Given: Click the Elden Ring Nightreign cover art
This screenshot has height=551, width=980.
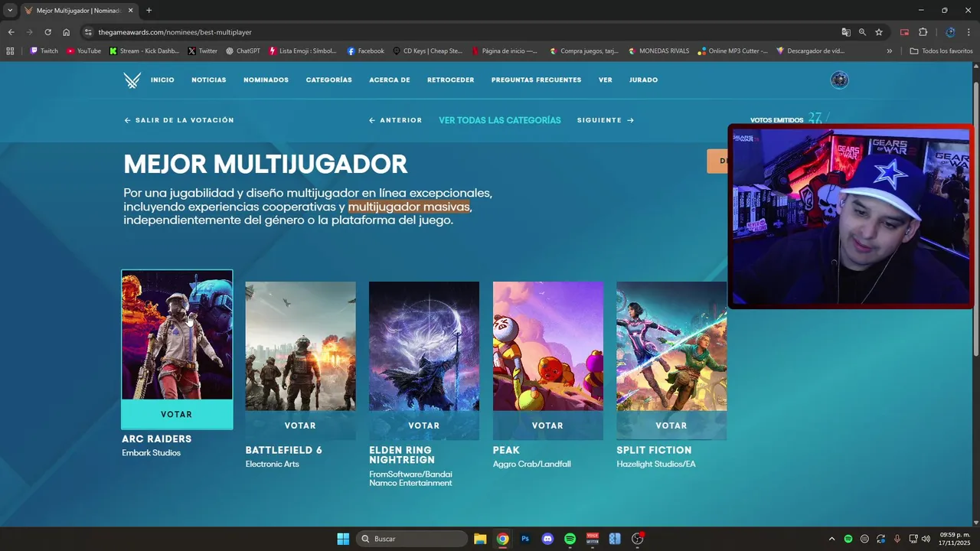Looking at the screenshot, I should pyautogui.click(x=424, y=346).
